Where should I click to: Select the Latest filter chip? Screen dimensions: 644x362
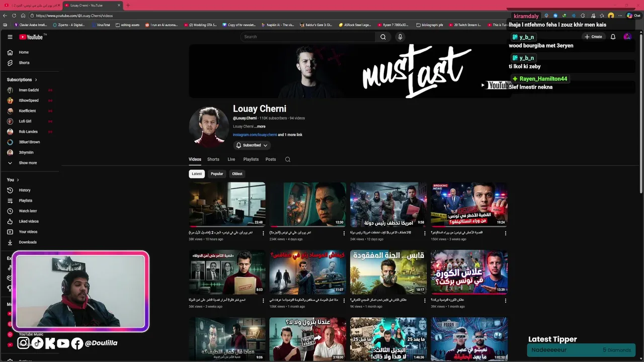197,174
